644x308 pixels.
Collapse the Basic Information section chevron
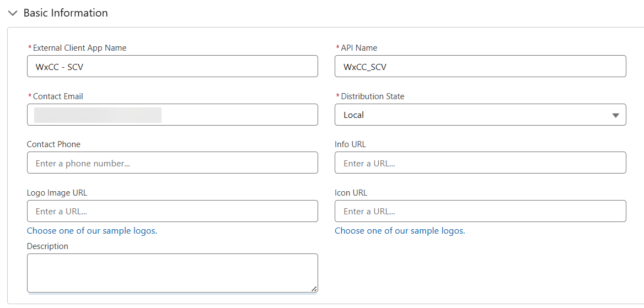click(13, 13)
